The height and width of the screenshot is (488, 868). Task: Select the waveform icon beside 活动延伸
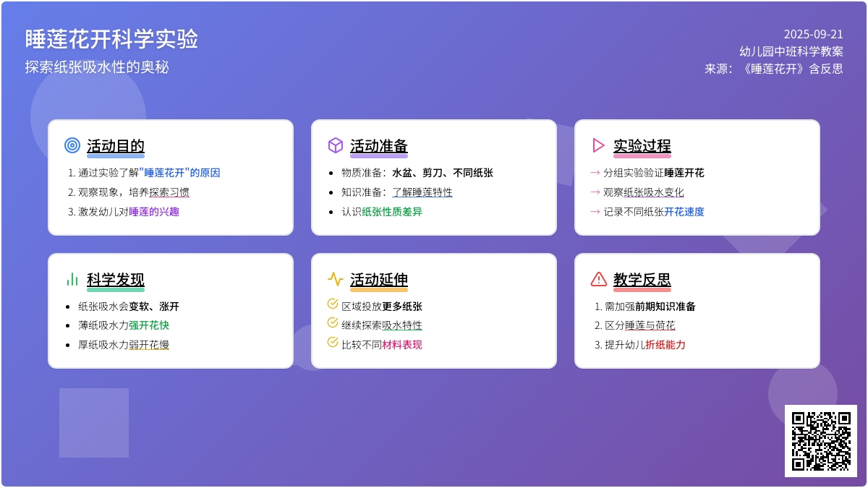point(335,279)
